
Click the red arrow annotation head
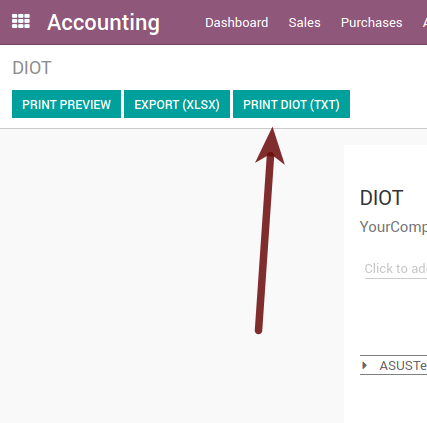(271, 146)
